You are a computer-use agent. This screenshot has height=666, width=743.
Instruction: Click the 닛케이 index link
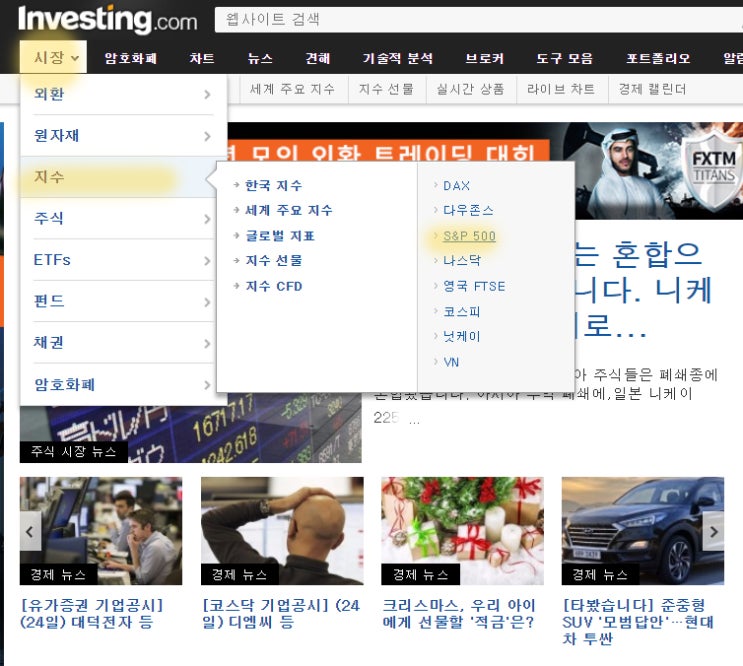[462, 336]
